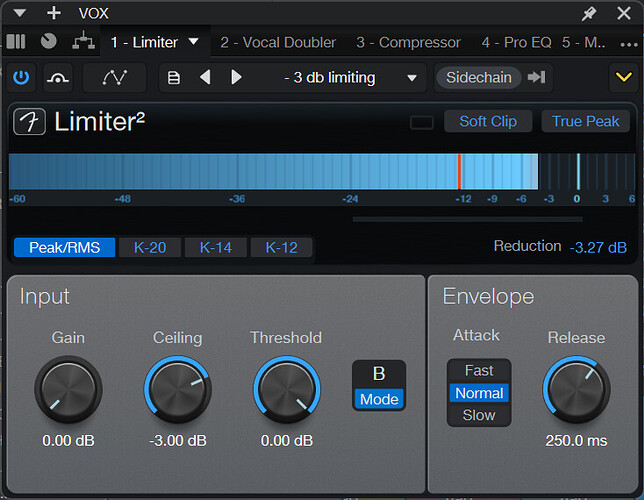The width and height of the screenshot is (644, 500).
Task: Select K-12 meter mode
Action: pyautogui.click(x=281, y=247)
